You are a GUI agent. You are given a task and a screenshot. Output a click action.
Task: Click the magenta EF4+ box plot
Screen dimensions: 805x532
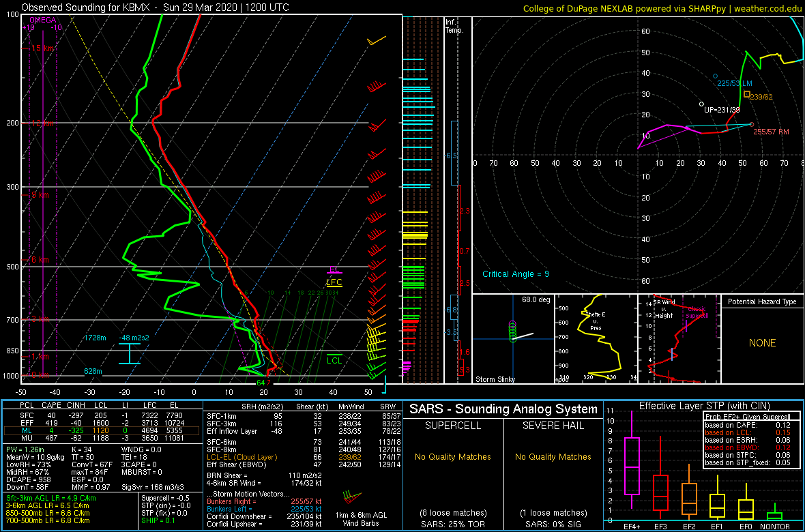tap(632, 460)
